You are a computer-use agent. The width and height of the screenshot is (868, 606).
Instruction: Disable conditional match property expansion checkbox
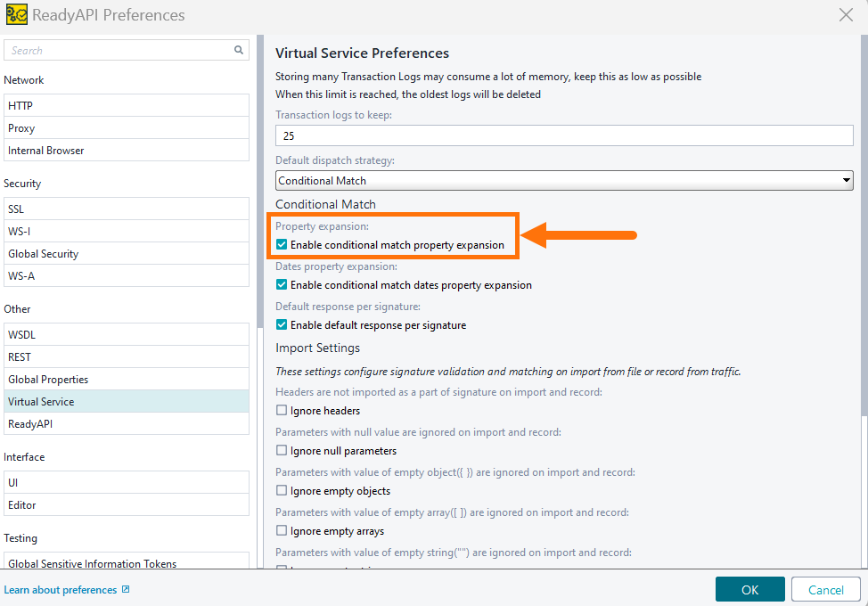(282, 245)
